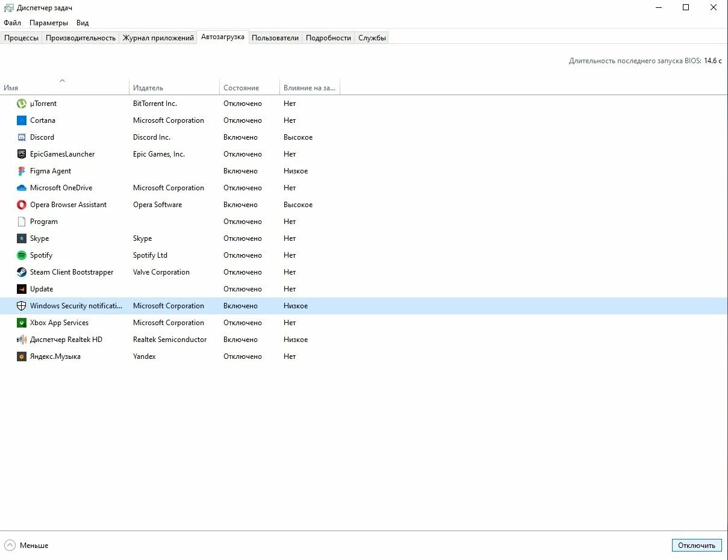Click the Cortana blue square icon
The image size is (728, 560).
[22, 120]
